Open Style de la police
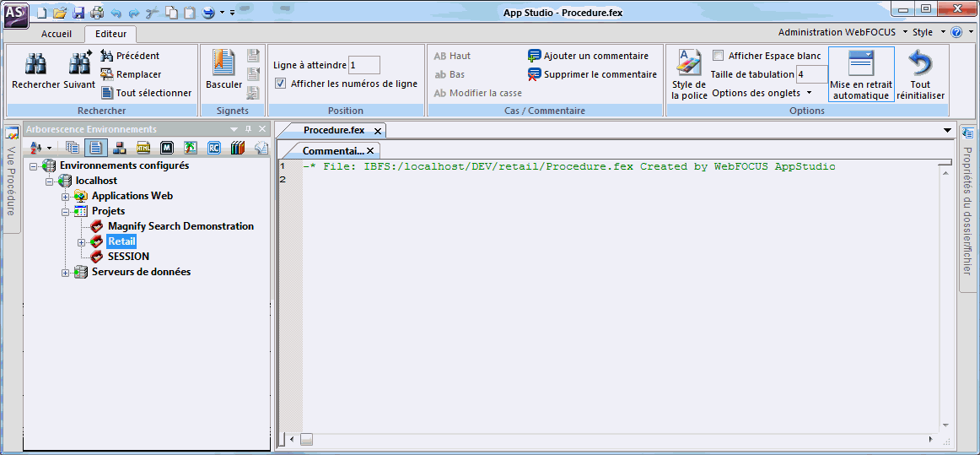 pyautogui.click(x=689, y=74)
